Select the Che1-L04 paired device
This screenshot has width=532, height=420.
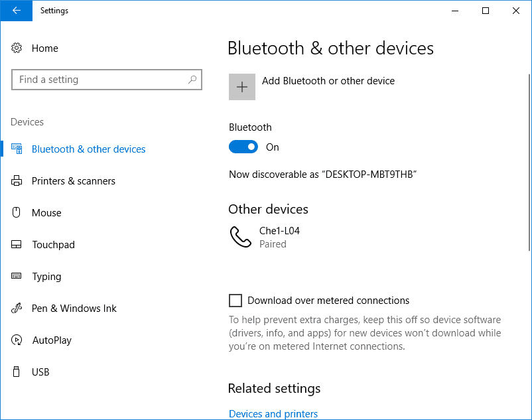click(279, 237)
